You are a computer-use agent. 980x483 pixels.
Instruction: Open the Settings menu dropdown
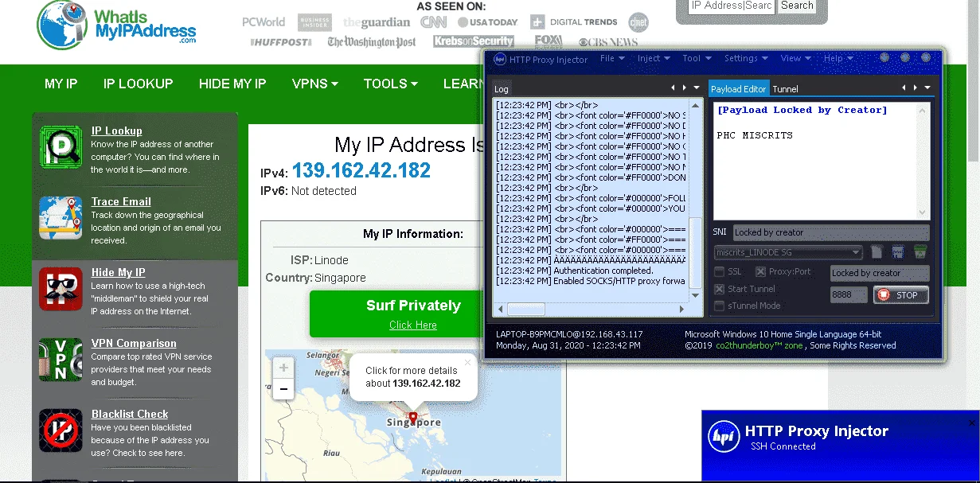tap(745, 58)
